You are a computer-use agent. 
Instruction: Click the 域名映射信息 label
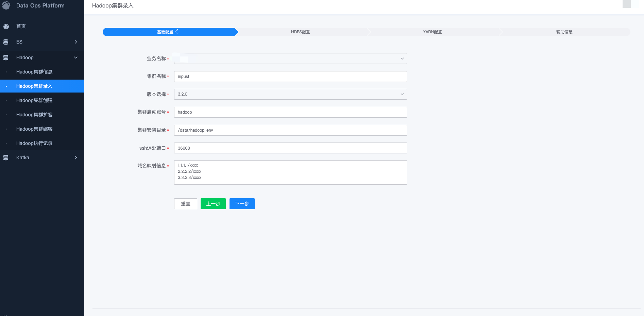tap(152, 166)
